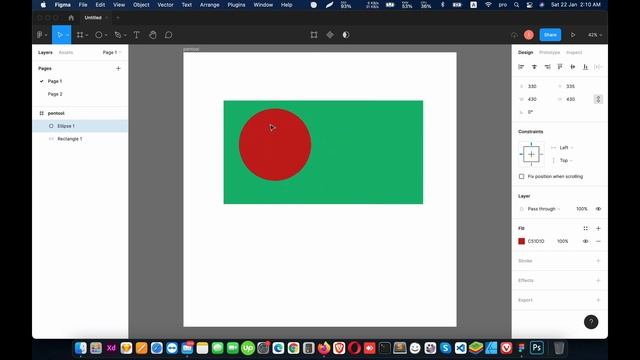Toggle constrain proportions lock

(598, 99)
